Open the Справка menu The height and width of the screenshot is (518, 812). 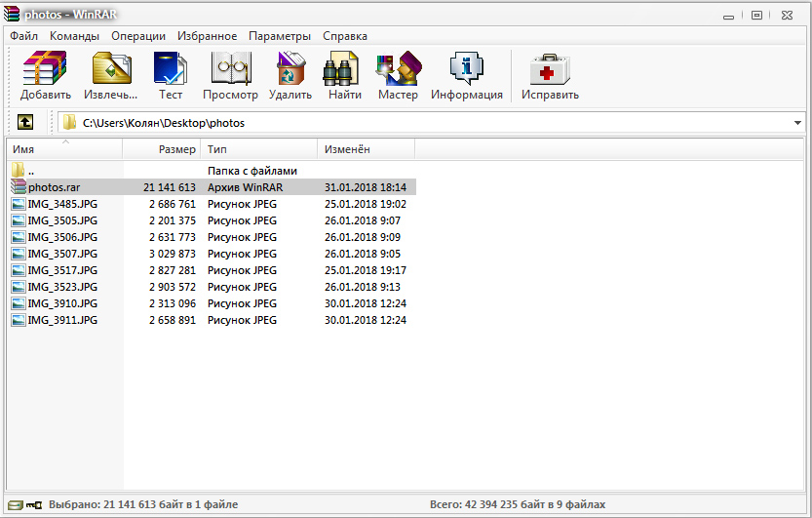pos(345,36)
